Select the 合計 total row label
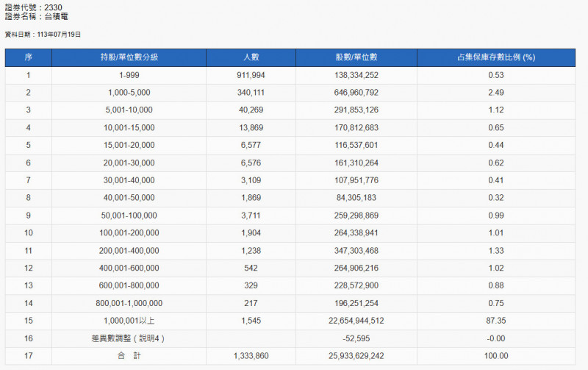The image size is (588, 370). click(129, 356)
